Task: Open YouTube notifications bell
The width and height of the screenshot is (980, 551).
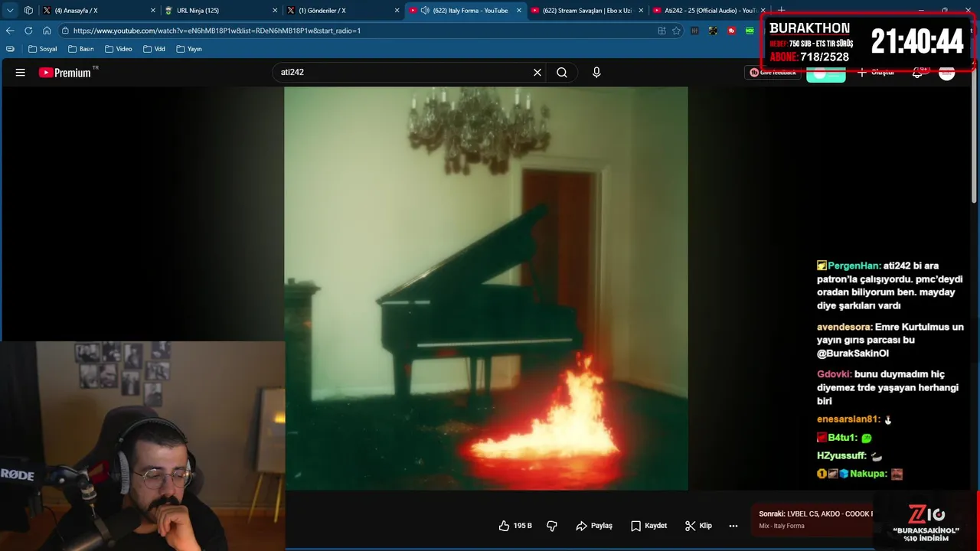Action: click(x=917, y=73)
